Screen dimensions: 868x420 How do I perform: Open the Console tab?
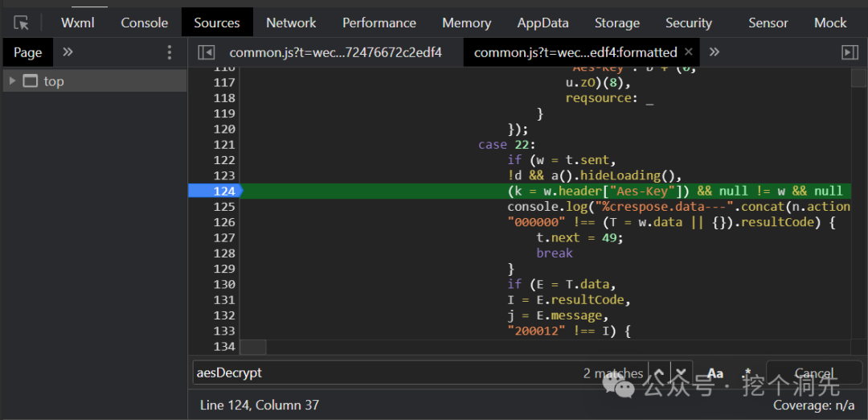[x=145, y=23]
